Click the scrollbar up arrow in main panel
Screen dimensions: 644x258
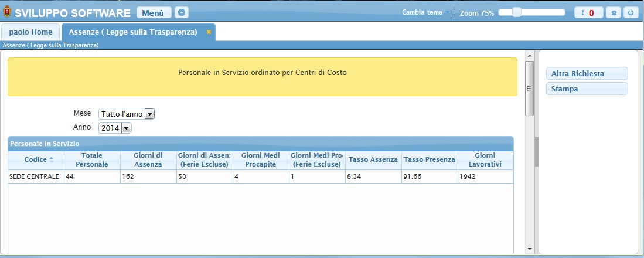pyautogui.click(x=530, y=56)
